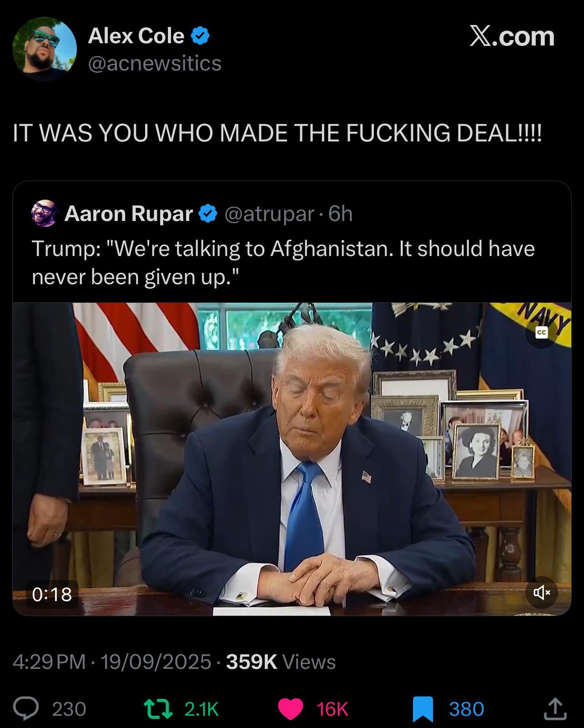This screenshot has height=728, width=584.
Task: Unmute the video via speaker icon
Action: click(x=542, y=592)
